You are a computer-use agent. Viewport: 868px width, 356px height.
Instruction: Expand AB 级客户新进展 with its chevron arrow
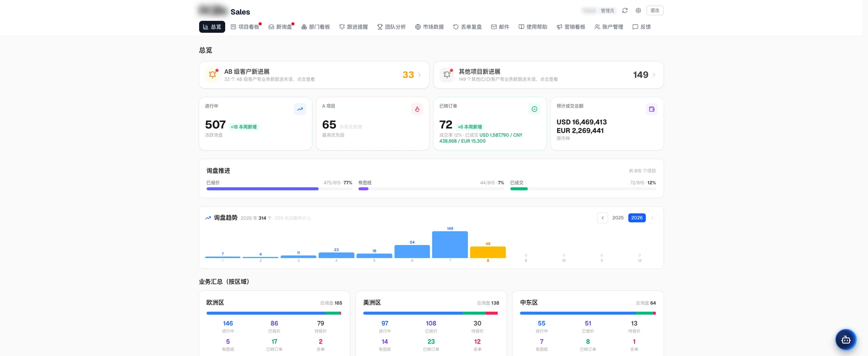tap(420, 75)
